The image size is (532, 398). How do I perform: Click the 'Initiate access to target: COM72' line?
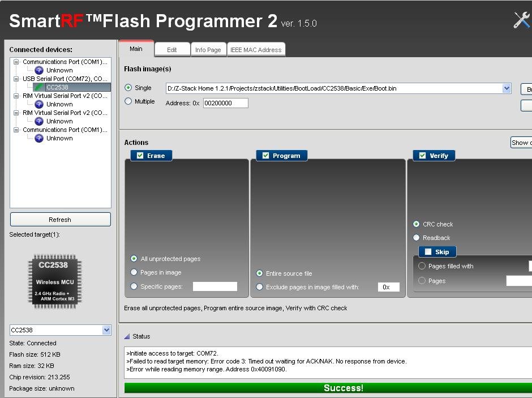click(173, 353)
